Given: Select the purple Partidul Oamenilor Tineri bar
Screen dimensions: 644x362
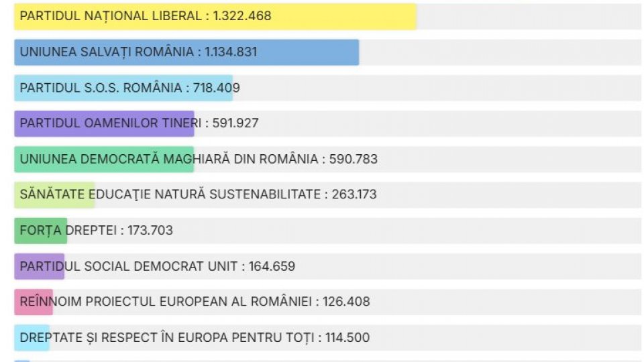Looking at the screenshot, I should [x=104, y=123].
